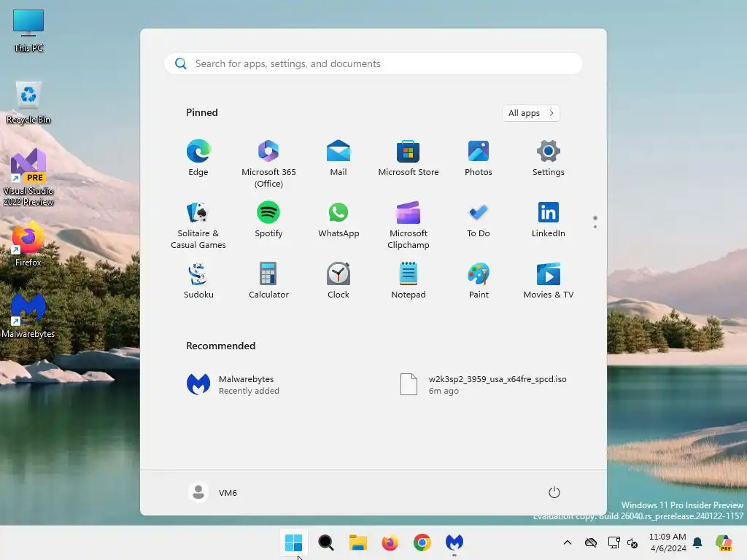Select Recycle Bin desktop icon

(x=28, y=102)
